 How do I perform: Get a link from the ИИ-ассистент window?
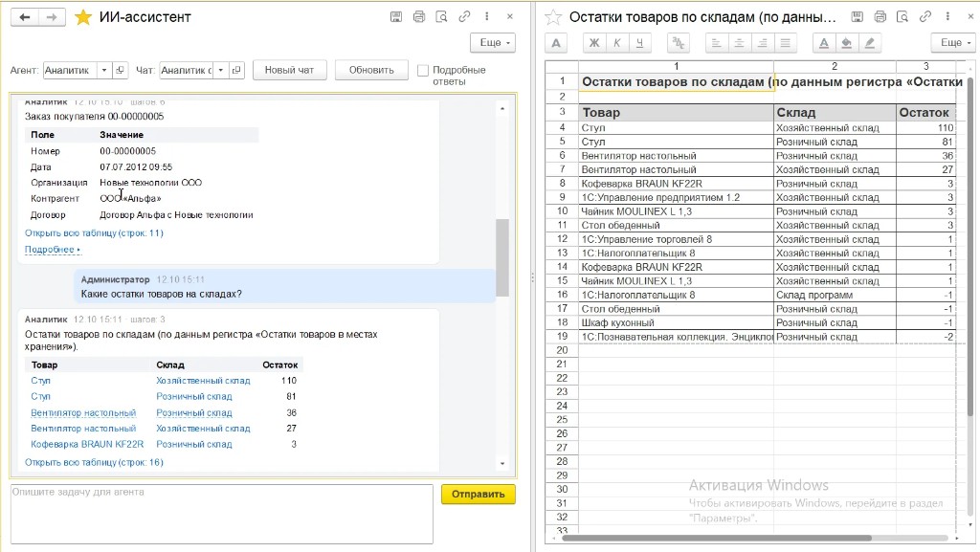(464, 17)
